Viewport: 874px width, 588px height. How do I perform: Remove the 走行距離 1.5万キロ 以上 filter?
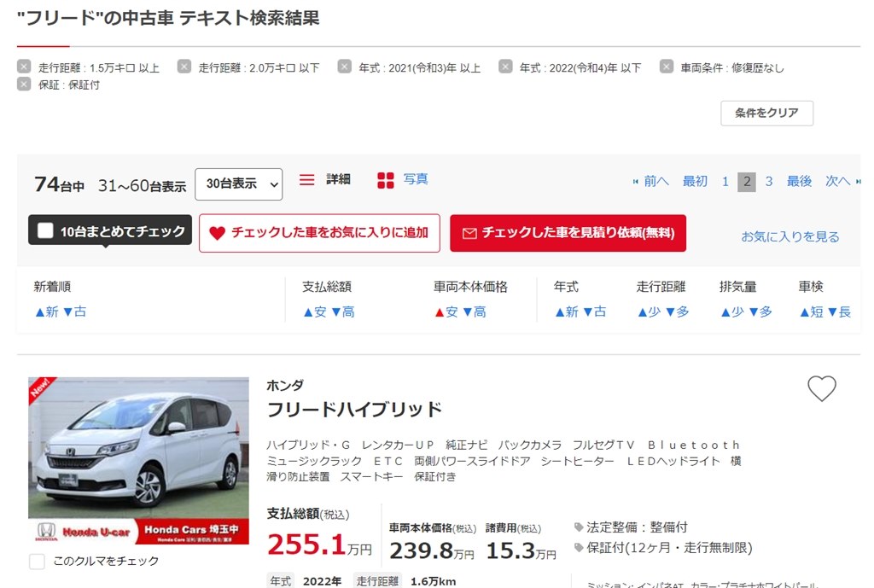tap(24, 67)
